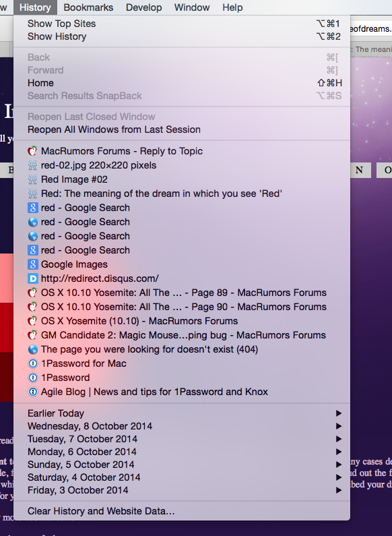This screenshot has width=392, height=536.
Task: Open MacRumors Forums - Reply to Topic entry
Action: 182,151
